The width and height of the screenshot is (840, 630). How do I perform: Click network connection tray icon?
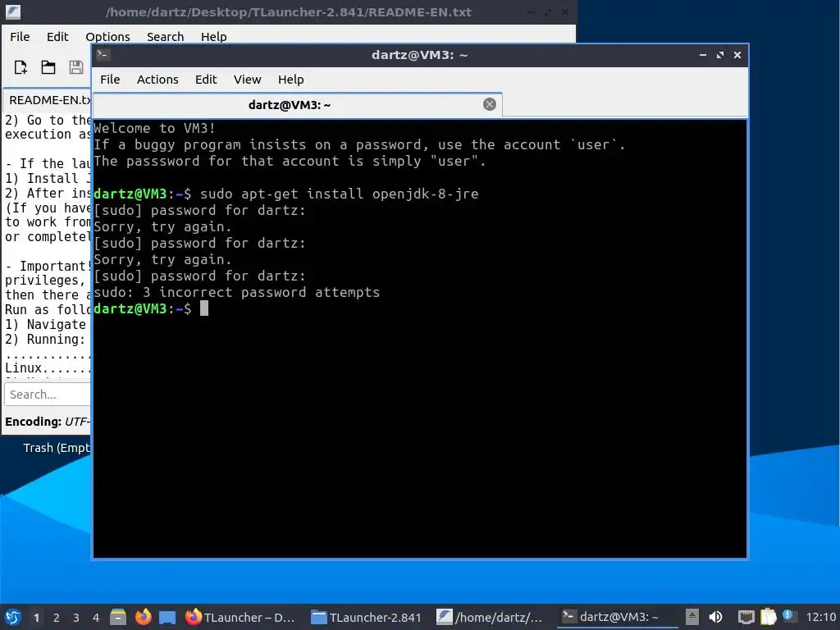746,617
